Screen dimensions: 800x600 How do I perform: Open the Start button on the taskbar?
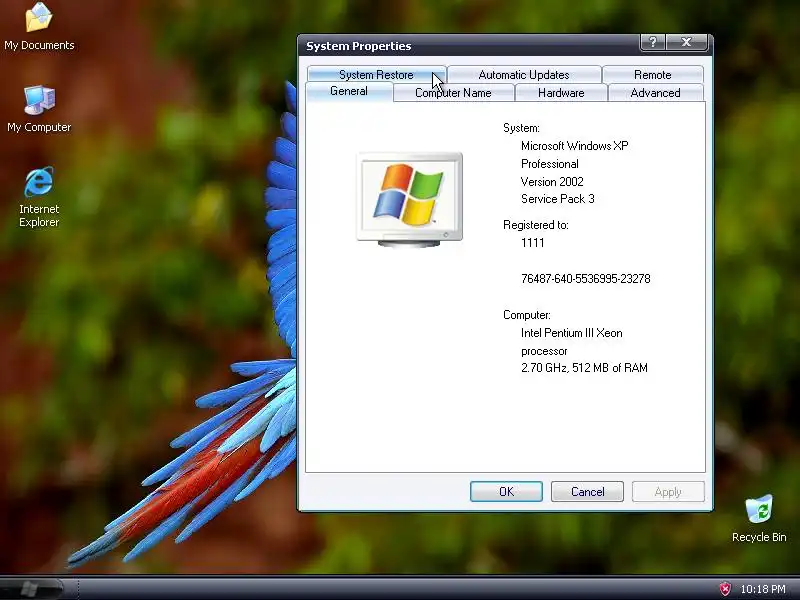click(32, 588)
